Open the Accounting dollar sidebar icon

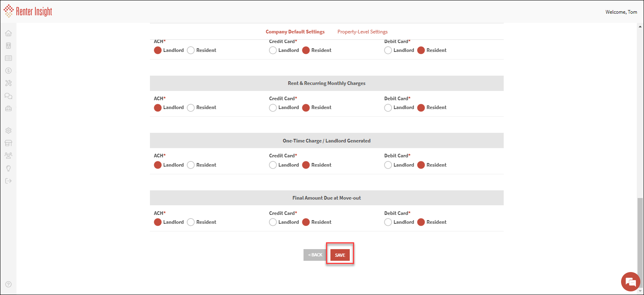click(x=8, y=71)
